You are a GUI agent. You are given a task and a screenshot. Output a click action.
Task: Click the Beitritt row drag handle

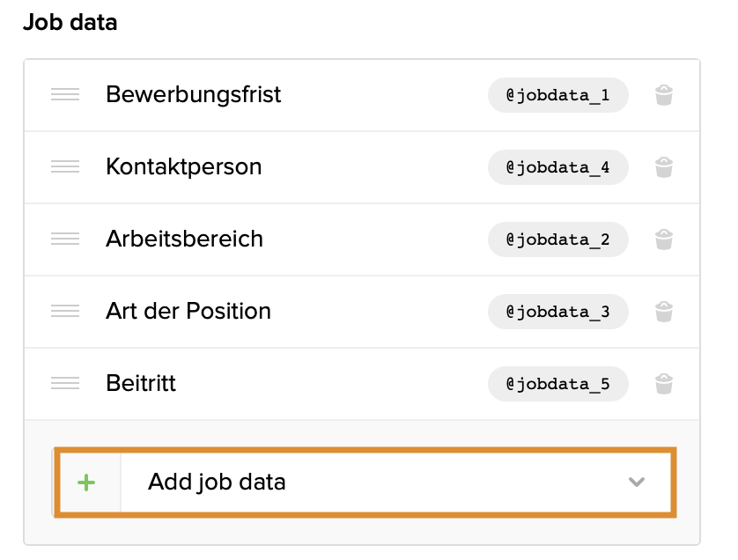[x=65, y=384]
